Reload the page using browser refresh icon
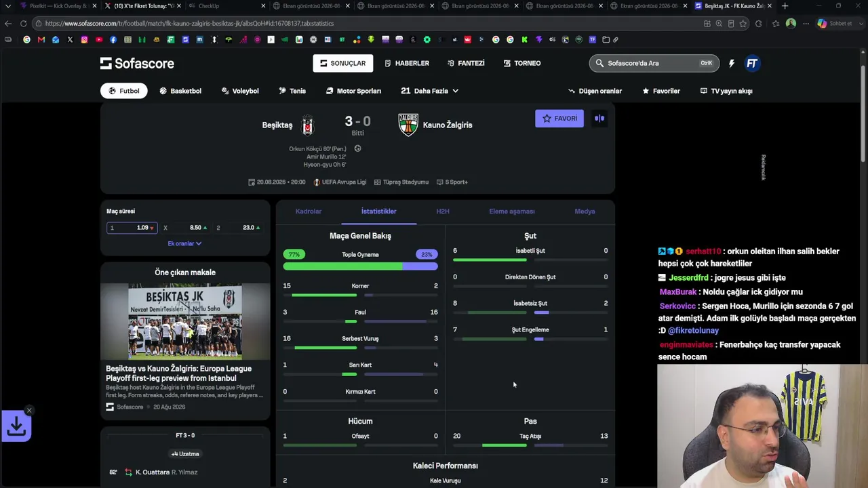The height and width of the screenshot is (488, 868). pos(23,23)
